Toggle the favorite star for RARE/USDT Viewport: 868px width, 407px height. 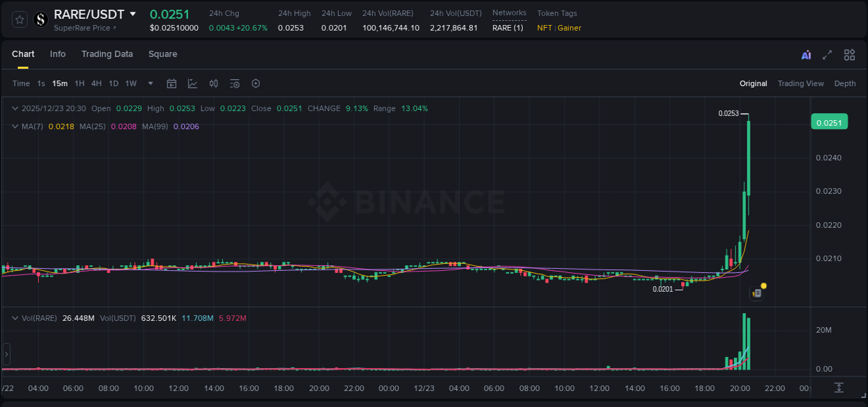coord(19,19)
